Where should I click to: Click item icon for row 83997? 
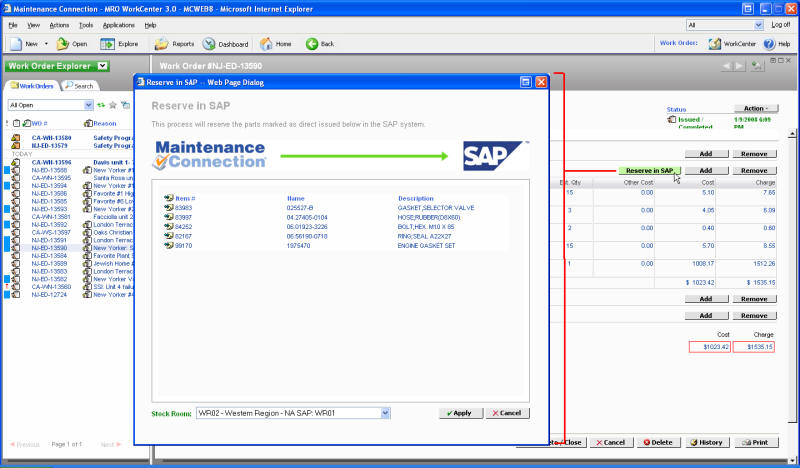pyautogui.click(x=169, y=217)
